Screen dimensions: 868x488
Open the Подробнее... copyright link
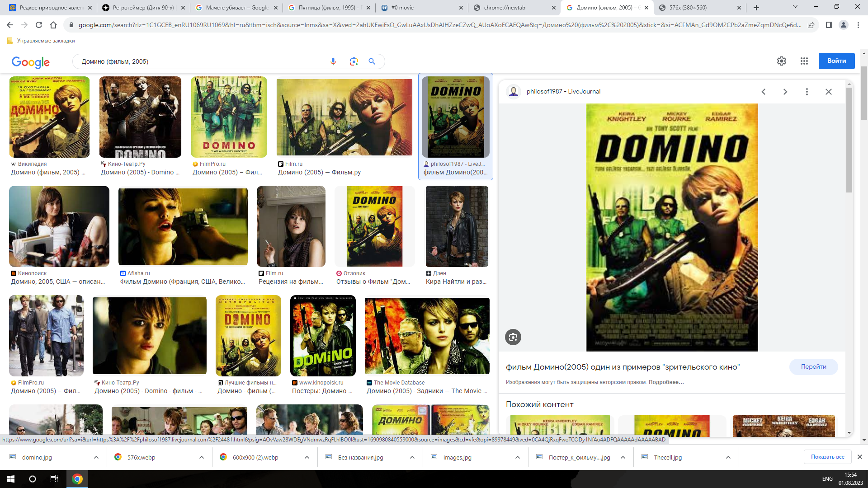click(666, 382)
